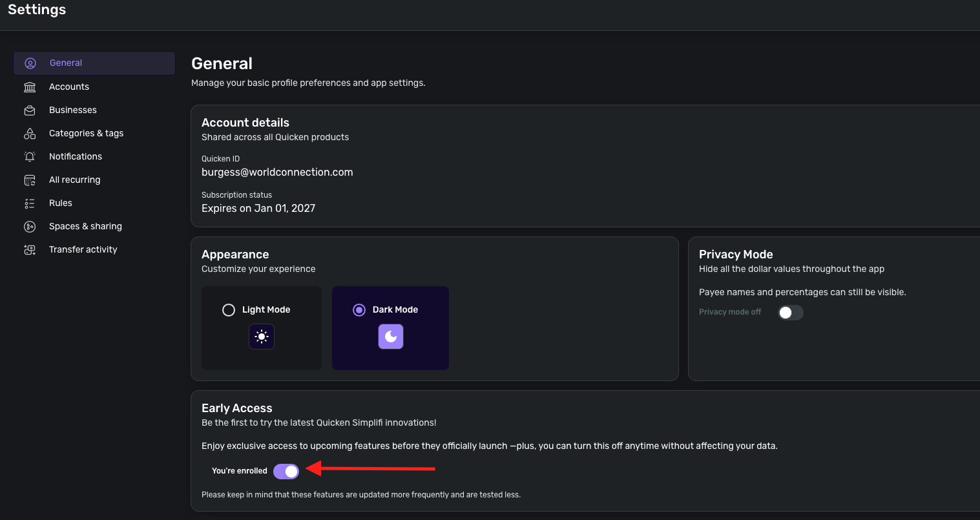Click the Spaces & sharing icon
The height and width of the screenshot is (520, 980).
[x=30, y=227]
